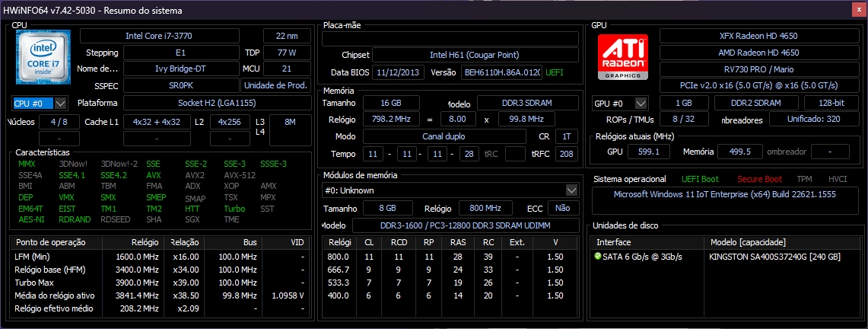Click the 'MMX' feature label
The image size is (868, 329).
27,164
